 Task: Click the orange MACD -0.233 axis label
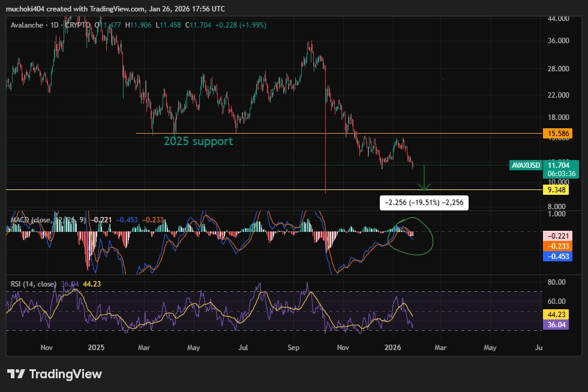tap(557, 246)
